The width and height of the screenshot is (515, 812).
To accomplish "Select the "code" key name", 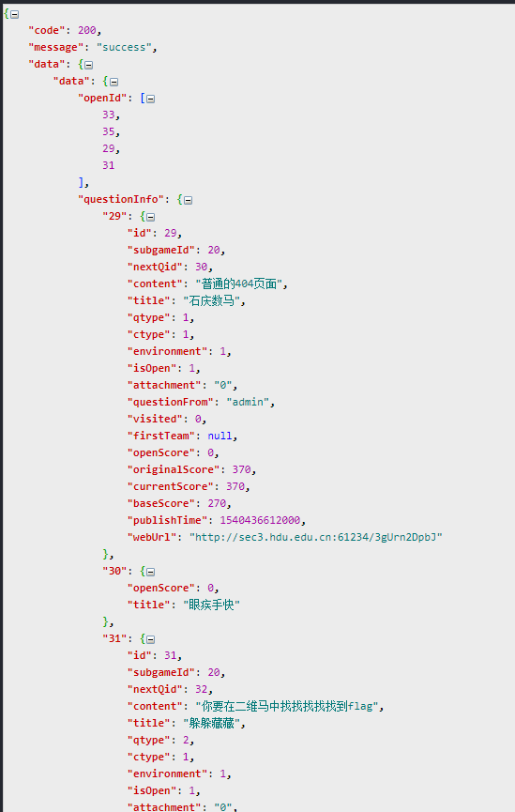I will click(47, 31).
